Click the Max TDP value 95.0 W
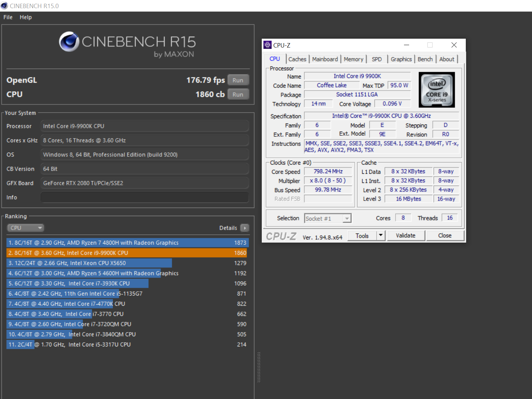 399,85
